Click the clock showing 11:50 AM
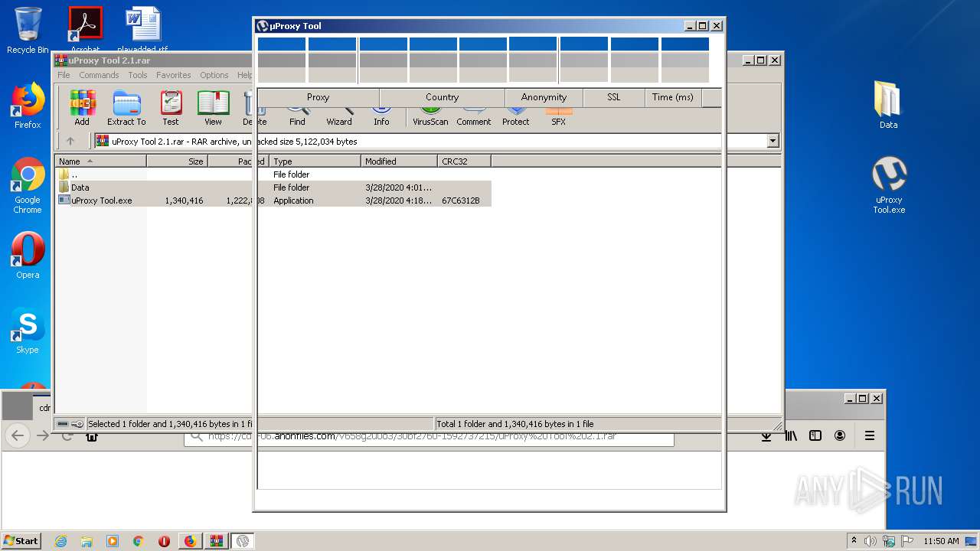The height and width of the screenshot is (551, 980). [x=941, y=541]
